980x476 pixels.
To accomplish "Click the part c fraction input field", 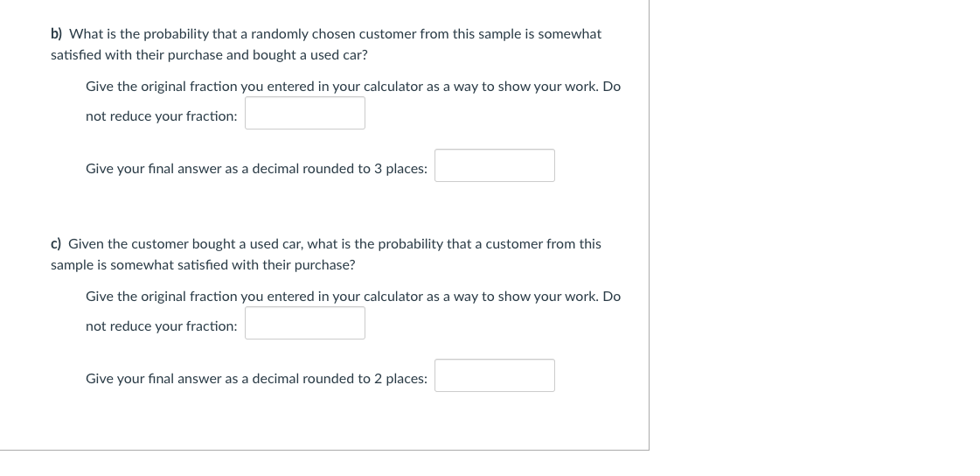I will [x=304, y=324].
